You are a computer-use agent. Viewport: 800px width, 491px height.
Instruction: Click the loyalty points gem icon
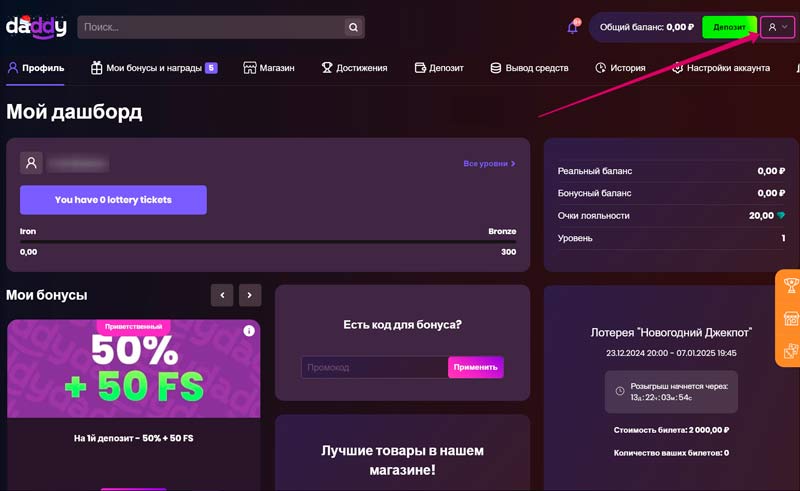[781, 216]
